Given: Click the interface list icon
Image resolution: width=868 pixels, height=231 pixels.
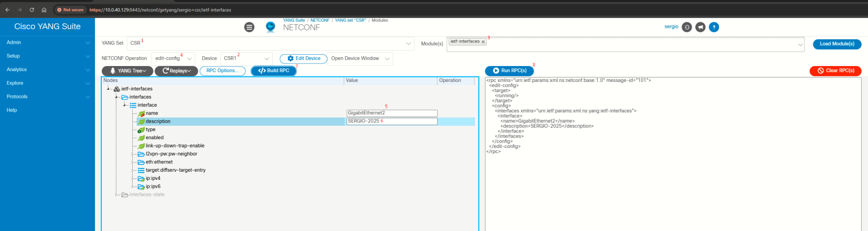Looking at the screenshot, I should click(133, 105).
